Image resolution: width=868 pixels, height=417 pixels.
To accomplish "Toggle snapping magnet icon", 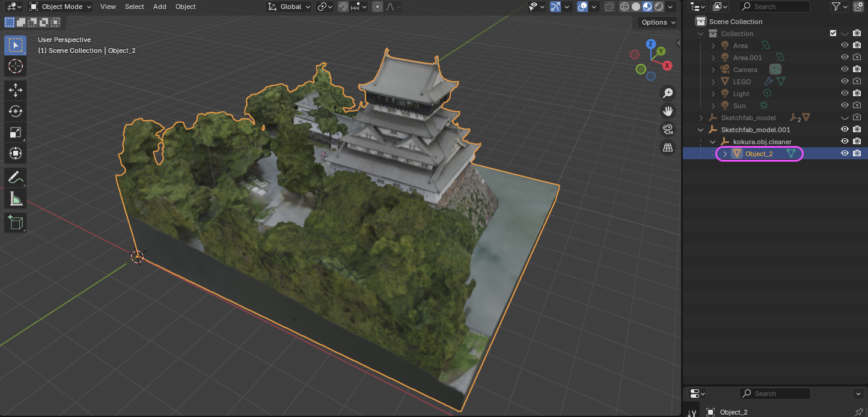I will point(343,7).
